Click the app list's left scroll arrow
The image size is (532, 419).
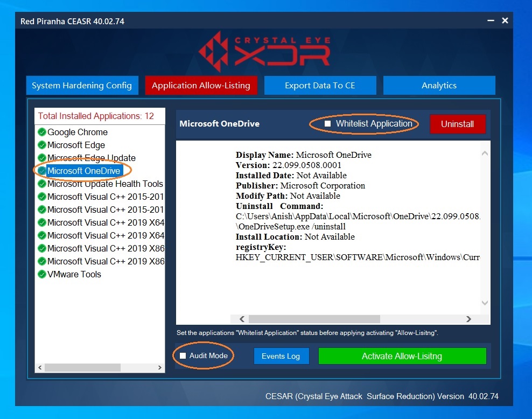pos(40,367)
